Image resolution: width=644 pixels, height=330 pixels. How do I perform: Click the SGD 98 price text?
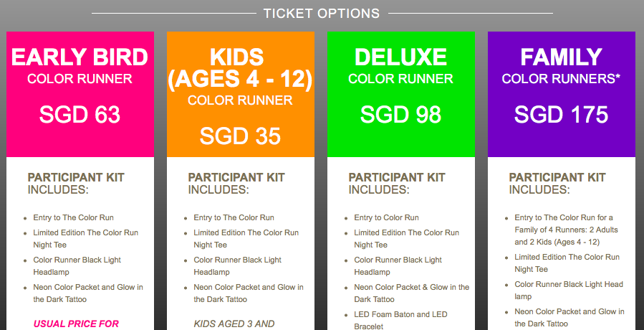click(x=401, y=114)
